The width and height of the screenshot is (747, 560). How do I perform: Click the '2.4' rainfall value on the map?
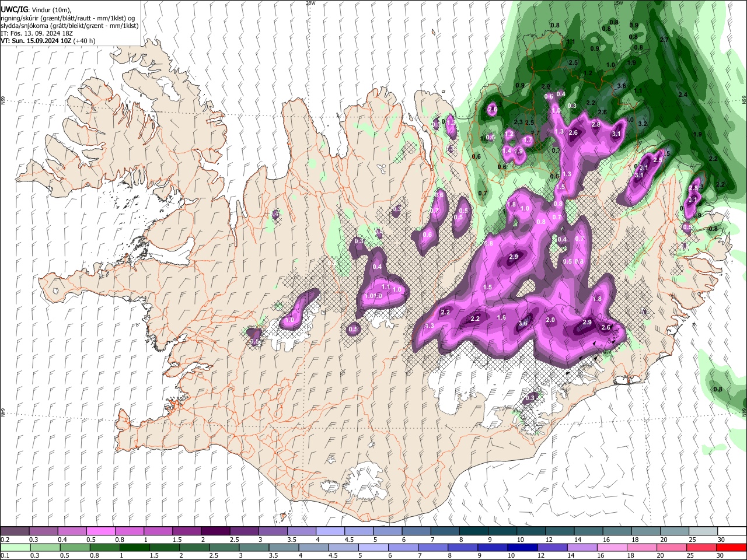(x=683, y=94)
